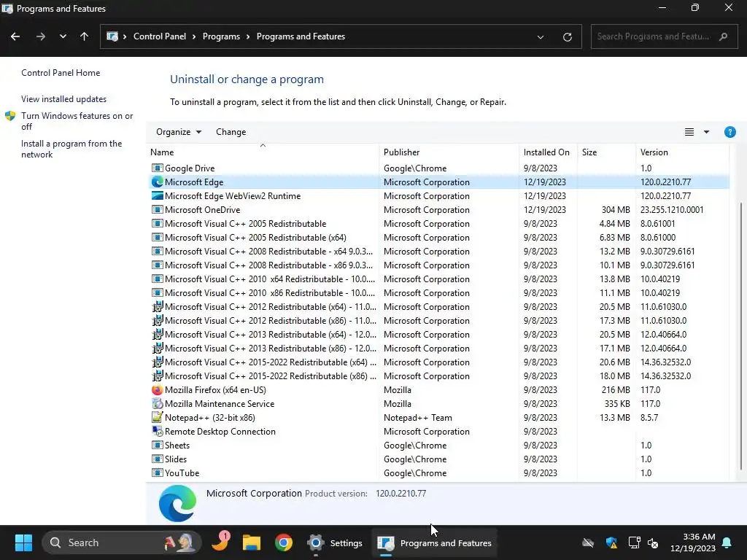Open View installed updates link
The width and height of the screenshot is (747, 560).
coord(64,99)
